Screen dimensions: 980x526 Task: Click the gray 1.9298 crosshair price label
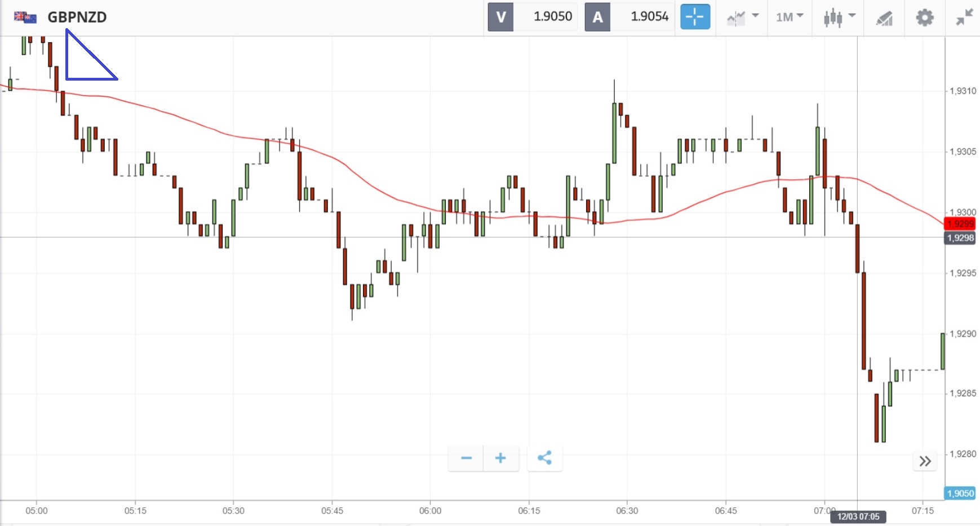click(960, 238)
